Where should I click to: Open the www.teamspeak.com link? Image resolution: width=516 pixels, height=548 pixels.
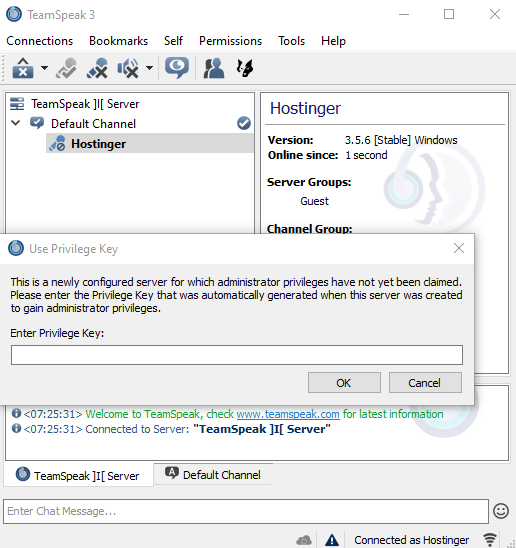(x=288, y=414)
